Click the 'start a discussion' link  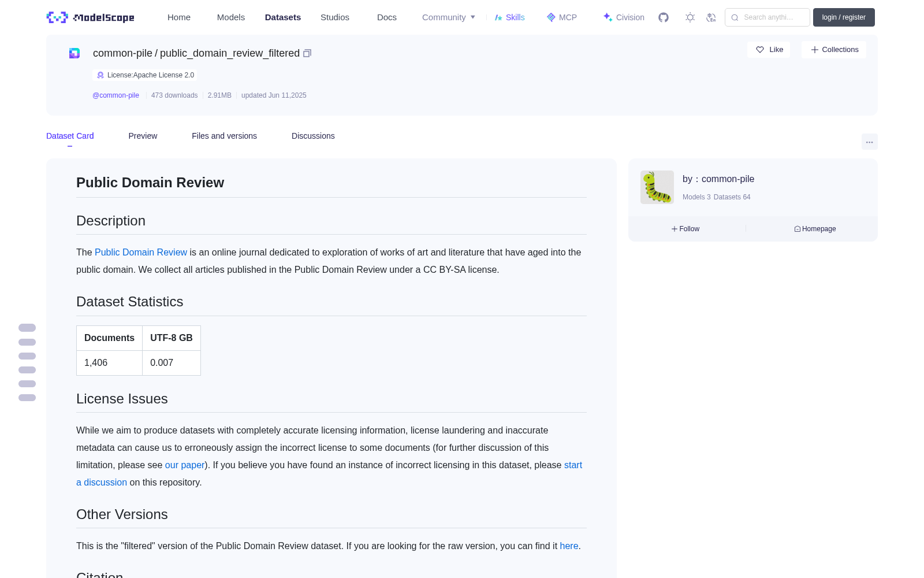[x=573, y=465]
